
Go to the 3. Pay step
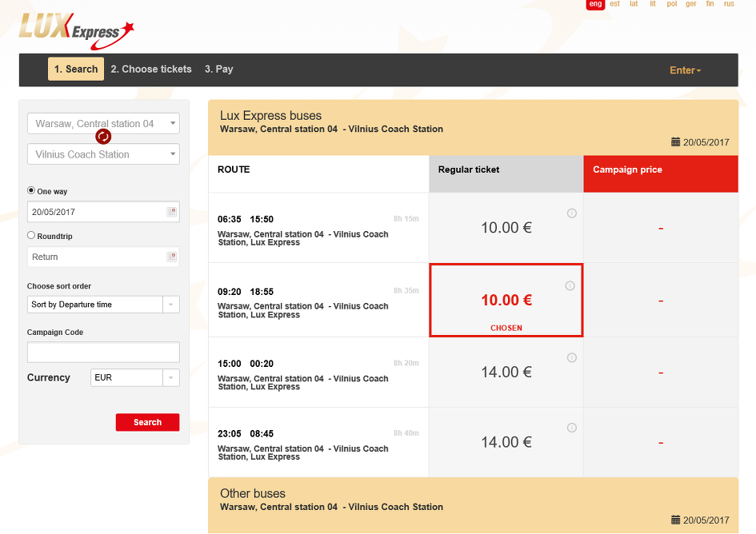click(219, 69)
